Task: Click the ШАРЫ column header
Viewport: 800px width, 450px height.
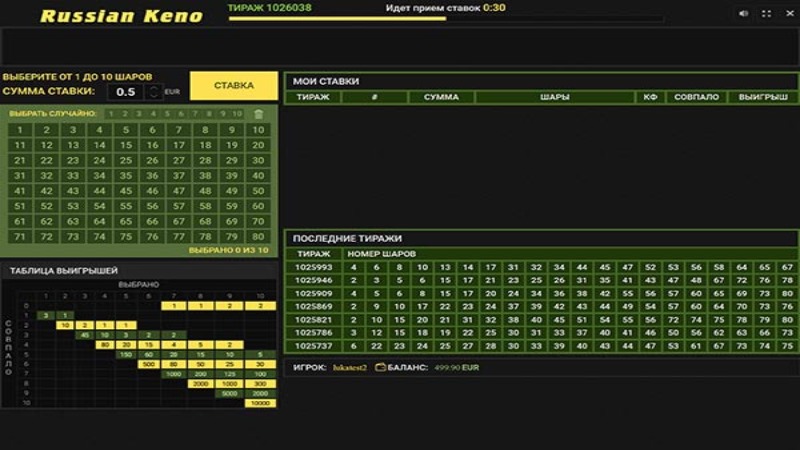Action: [555, 97]
